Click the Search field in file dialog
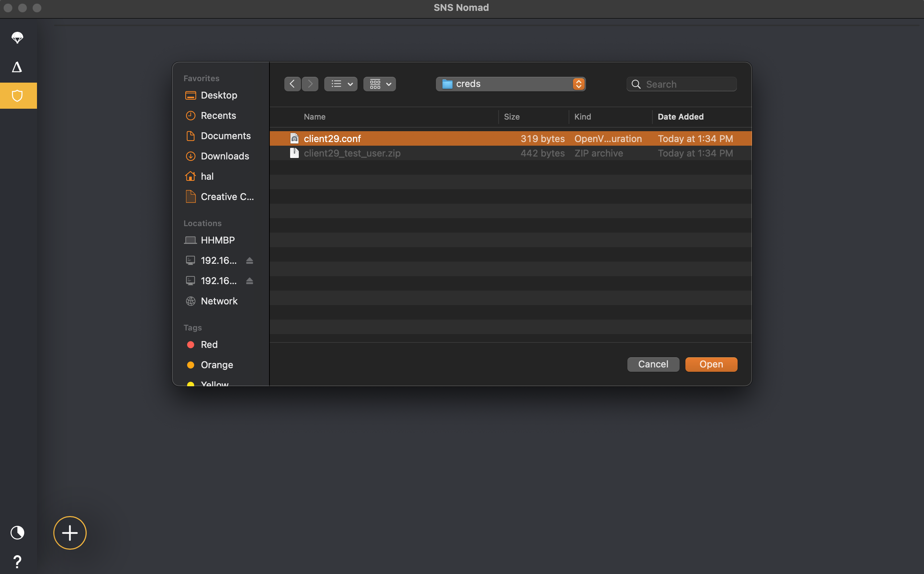924x574 pixels. pyautogui.click(x=682, y=84)
